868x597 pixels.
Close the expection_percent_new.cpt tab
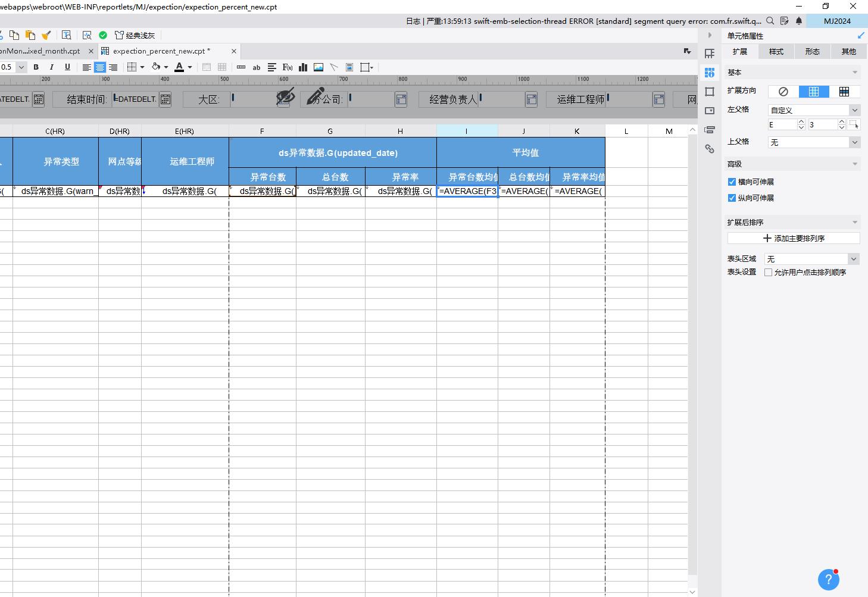pyautogui.click(x=234, y=51)
